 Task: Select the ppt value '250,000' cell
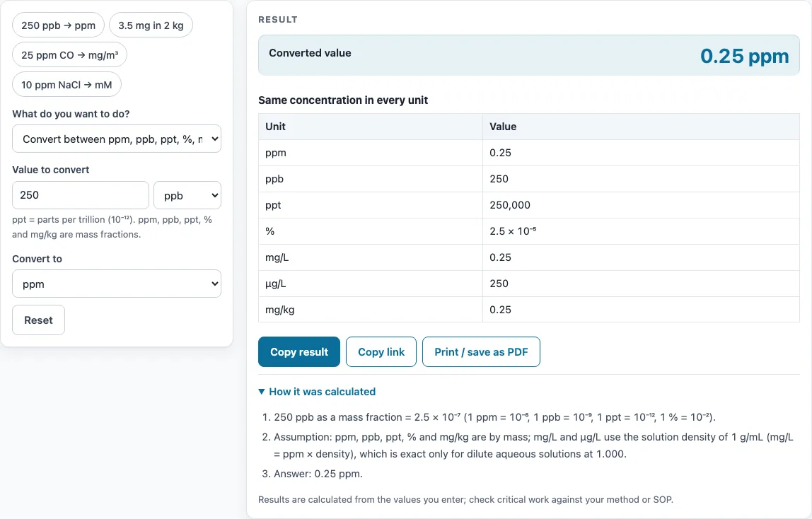click(x=641, y=205)
